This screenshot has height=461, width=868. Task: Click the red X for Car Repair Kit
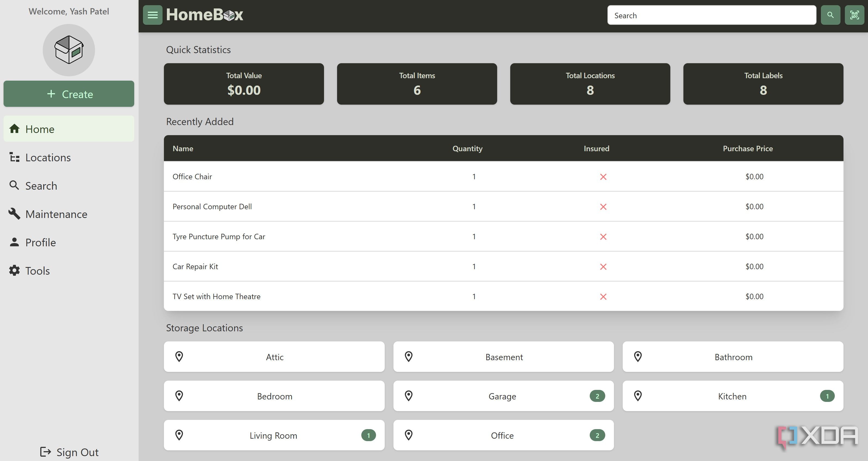click(x=603, y=267)
